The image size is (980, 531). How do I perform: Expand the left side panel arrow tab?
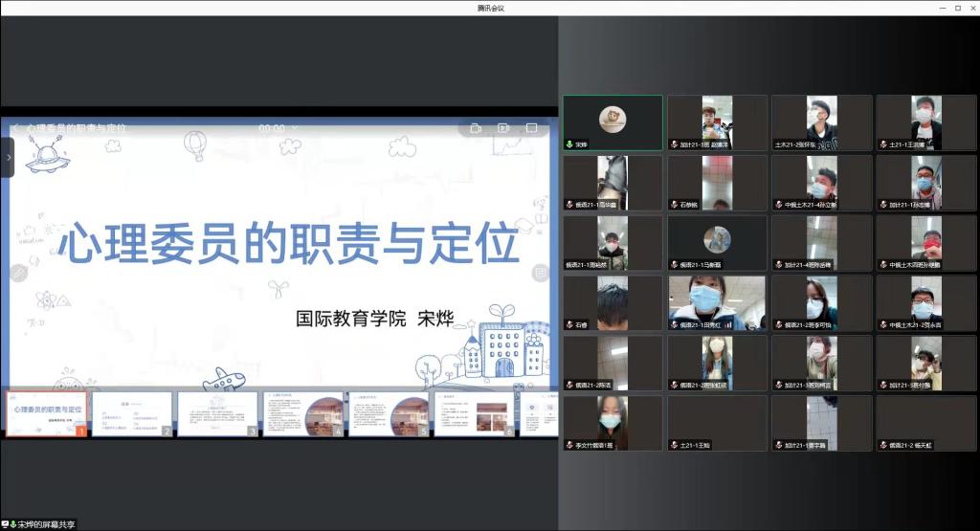(x=7, y=157)
